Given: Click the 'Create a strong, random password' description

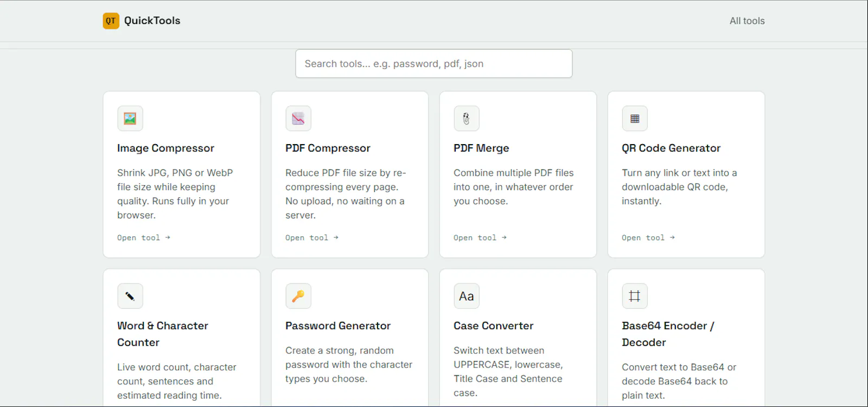Looking at the screenshot, I should point(349,365).
